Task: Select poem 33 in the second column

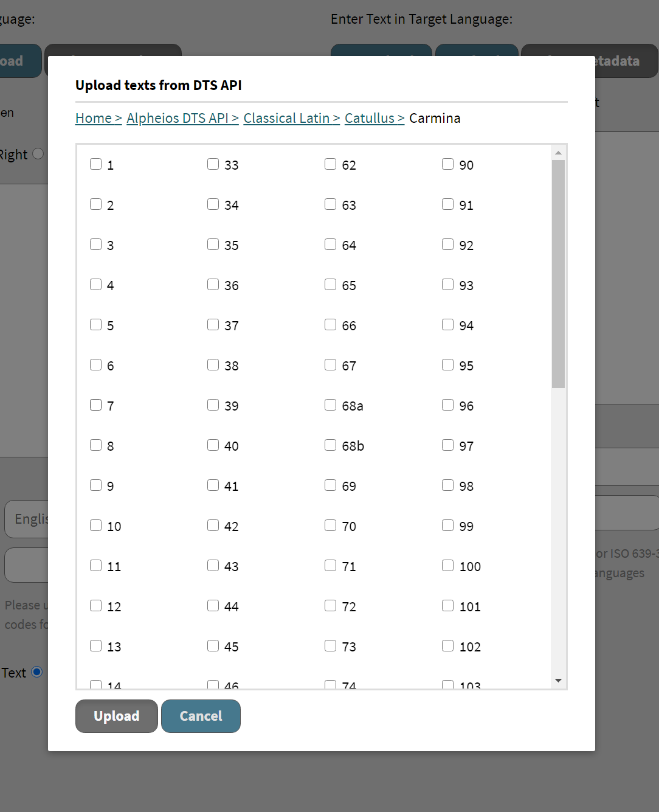Action: 213,164
